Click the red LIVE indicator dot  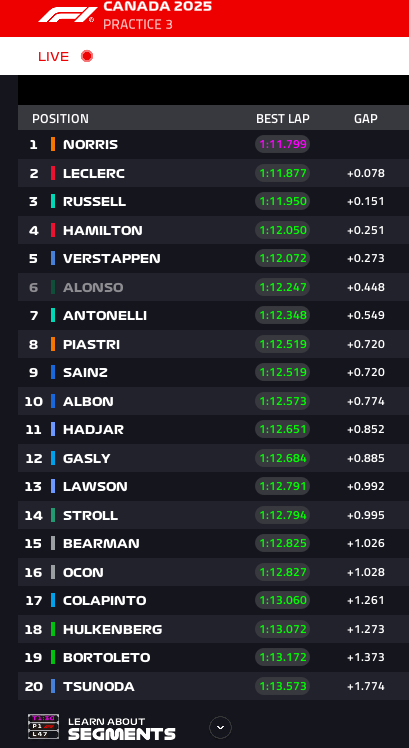pos(87,56)
